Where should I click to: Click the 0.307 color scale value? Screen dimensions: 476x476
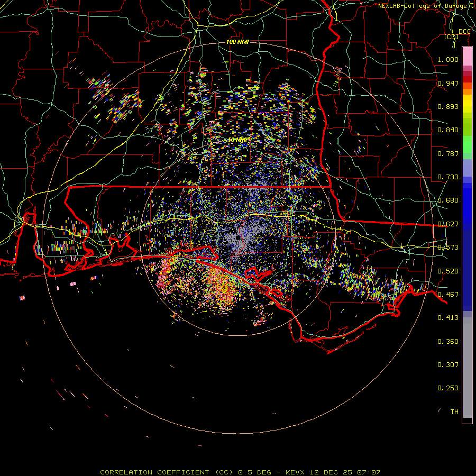tap(448, 365)
